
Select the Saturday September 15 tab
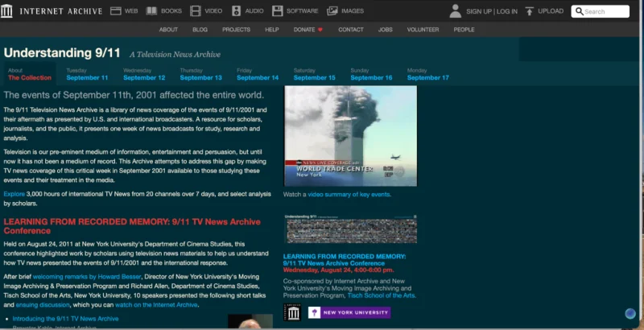pyautogui.click(x=314, y=74)
